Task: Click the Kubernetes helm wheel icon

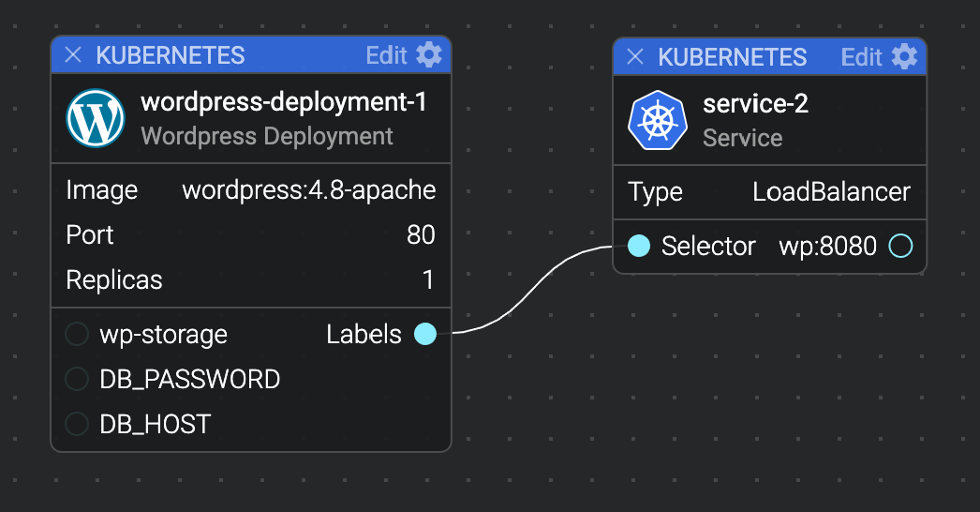Action: (x=658, y=120)
